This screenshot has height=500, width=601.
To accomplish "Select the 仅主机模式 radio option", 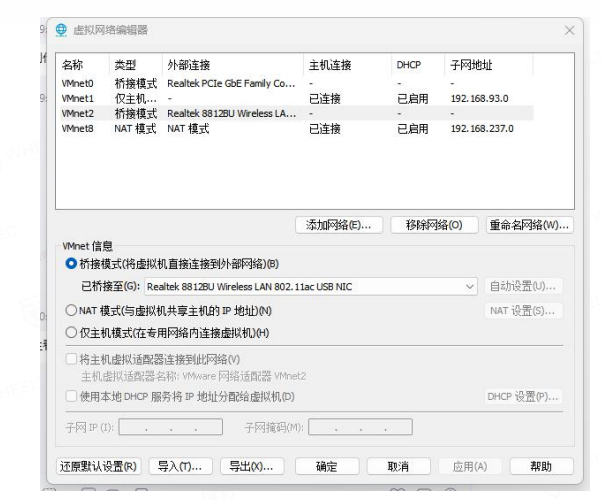I will (x=71, y=332).
